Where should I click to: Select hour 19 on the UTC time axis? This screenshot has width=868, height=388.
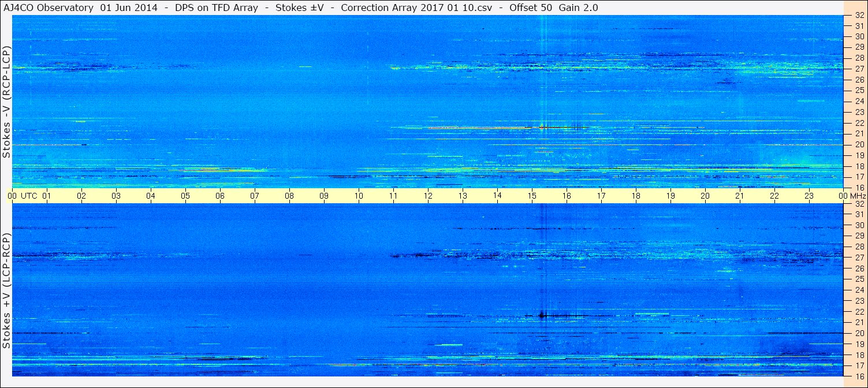670,196
